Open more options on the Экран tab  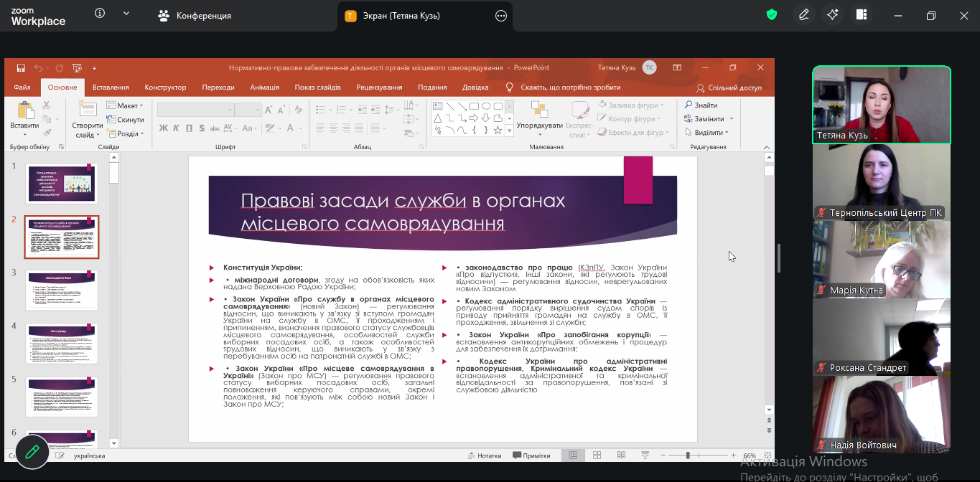(x=500, y=16)
